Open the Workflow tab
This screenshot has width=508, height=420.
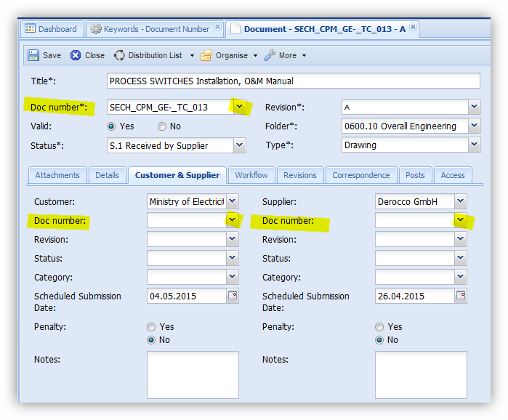pyautogui.click(x=251, y=175)
